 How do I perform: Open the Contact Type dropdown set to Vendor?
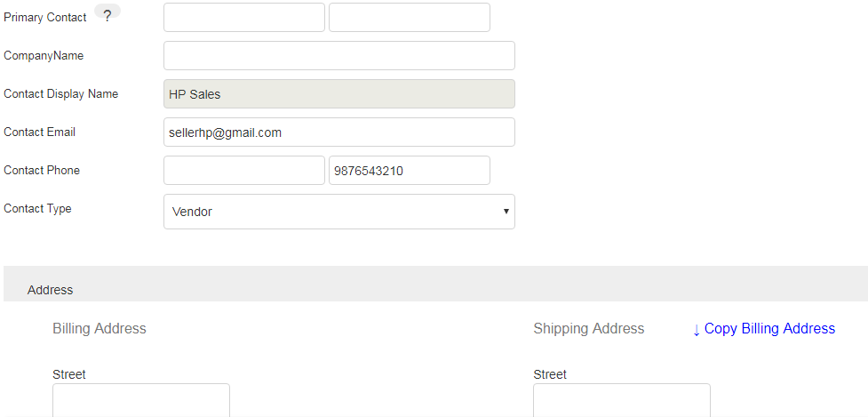tap(338, 212)
